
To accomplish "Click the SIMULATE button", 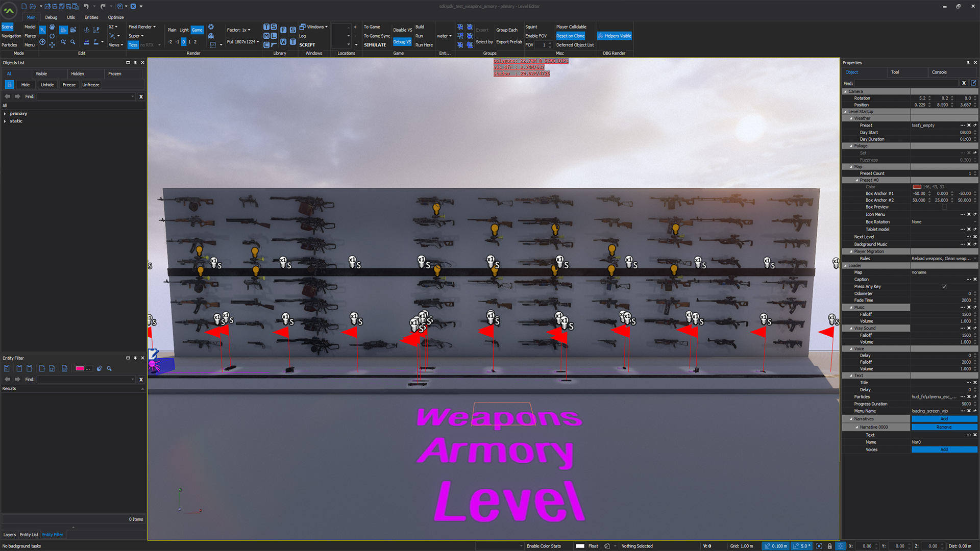I will tap(375, 45).
